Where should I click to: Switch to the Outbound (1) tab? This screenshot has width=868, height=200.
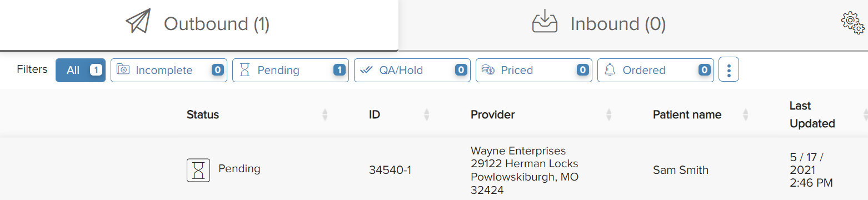point(199,24)
